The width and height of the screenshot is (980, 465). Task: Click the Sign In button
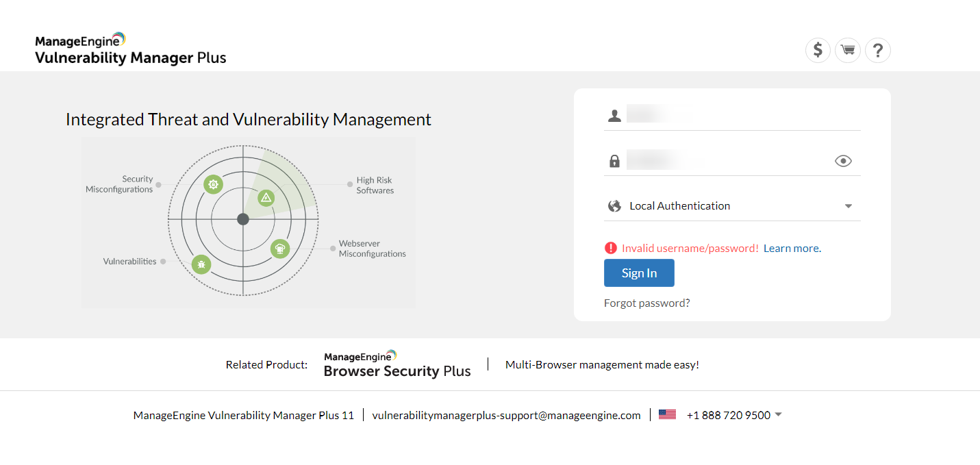(x=639, y=273)
